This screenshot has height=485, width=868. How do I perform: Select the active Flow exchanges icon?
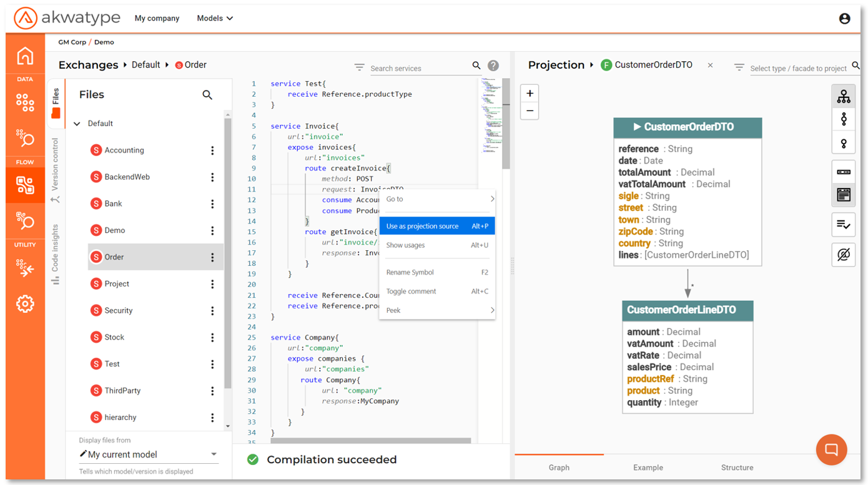tap(25, 185)
